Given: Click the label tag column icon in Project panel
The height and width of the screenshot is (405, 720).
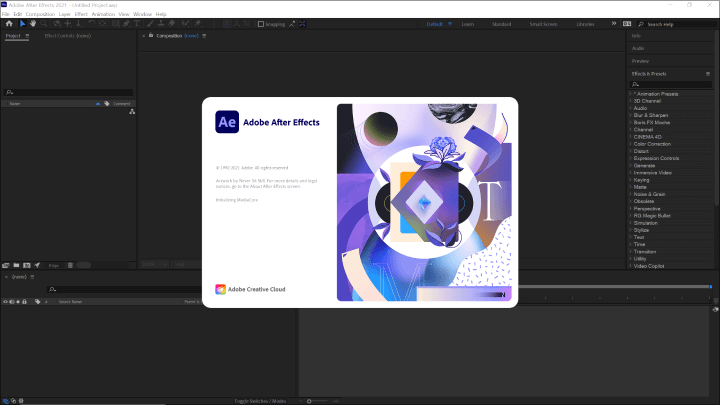Looking at the screenshot, I should coord(107,104).
